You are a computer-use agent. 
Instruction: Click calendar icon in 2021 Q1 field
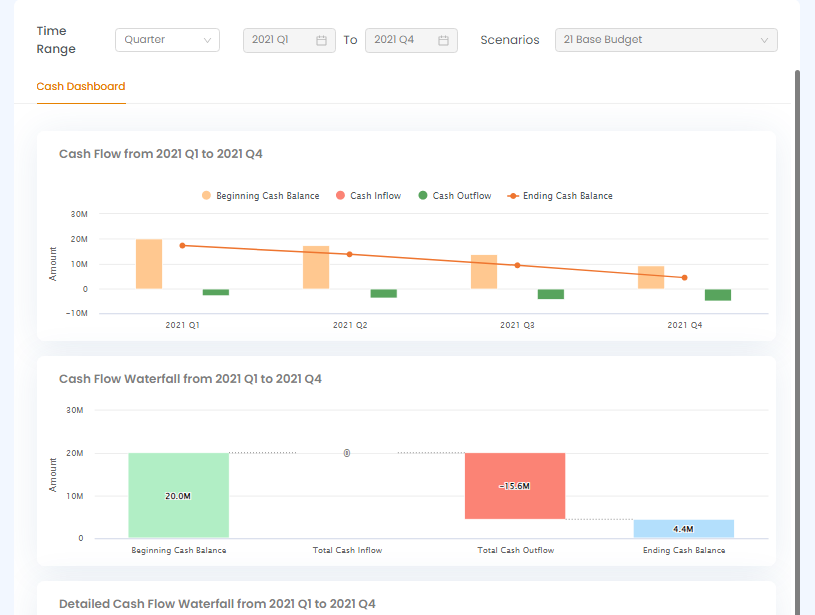pos(321,40)
